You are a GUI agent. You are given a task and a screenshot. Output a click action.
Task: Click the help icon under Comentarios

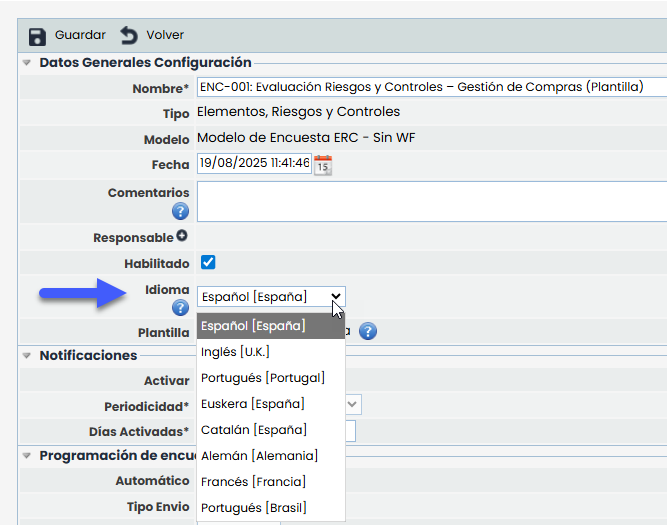pos(181,211)
